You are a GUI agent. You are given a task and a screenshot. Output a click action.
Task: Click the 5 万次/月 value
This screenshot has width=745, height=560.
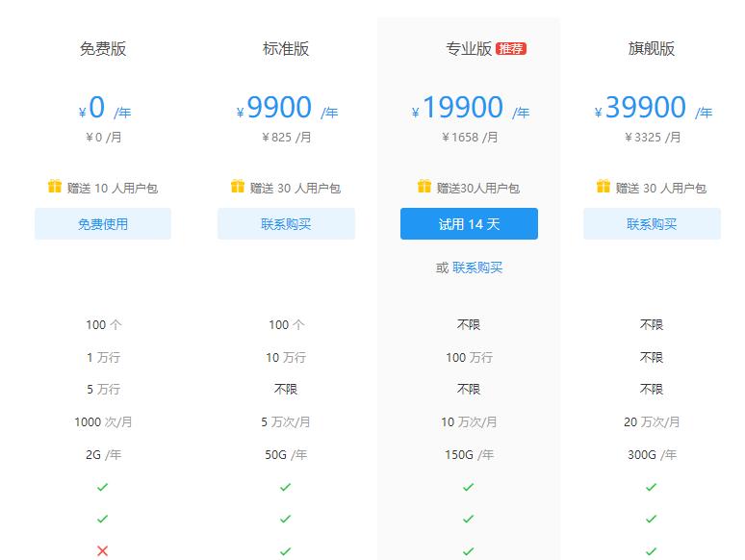[286, 421]
